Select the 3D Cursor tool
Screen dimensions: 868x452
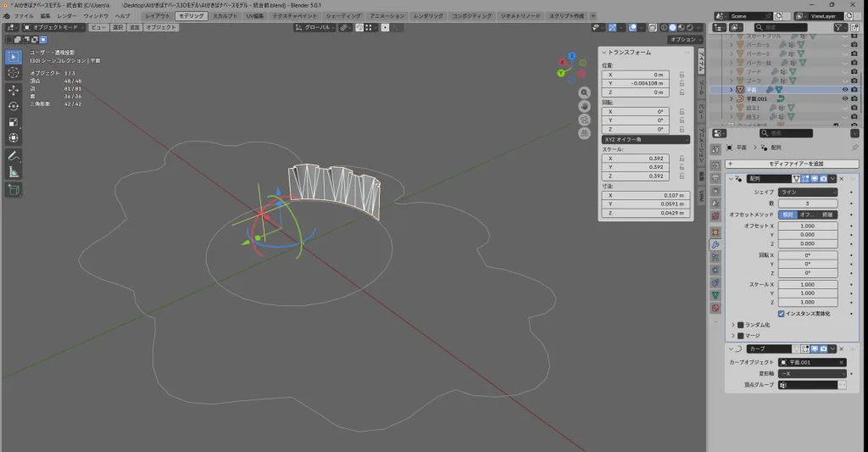coord(14,73)
